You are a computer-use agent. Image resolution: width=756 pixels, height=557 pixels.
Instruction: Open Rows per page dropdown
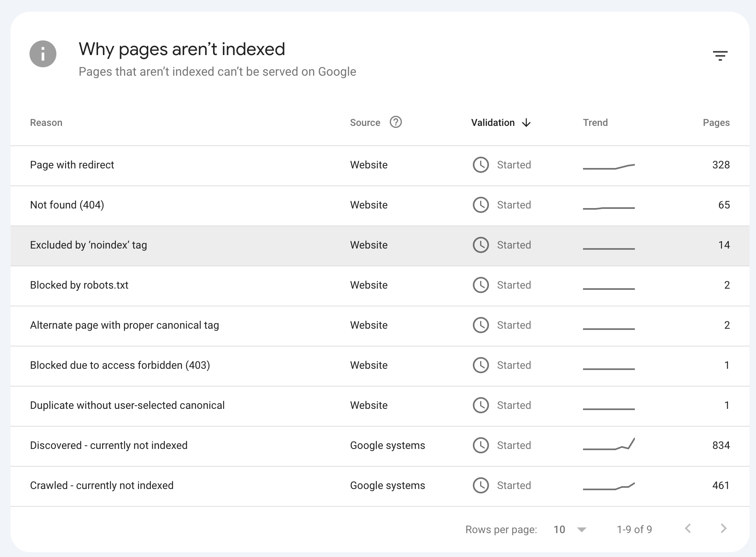click(x=570, y=529)
